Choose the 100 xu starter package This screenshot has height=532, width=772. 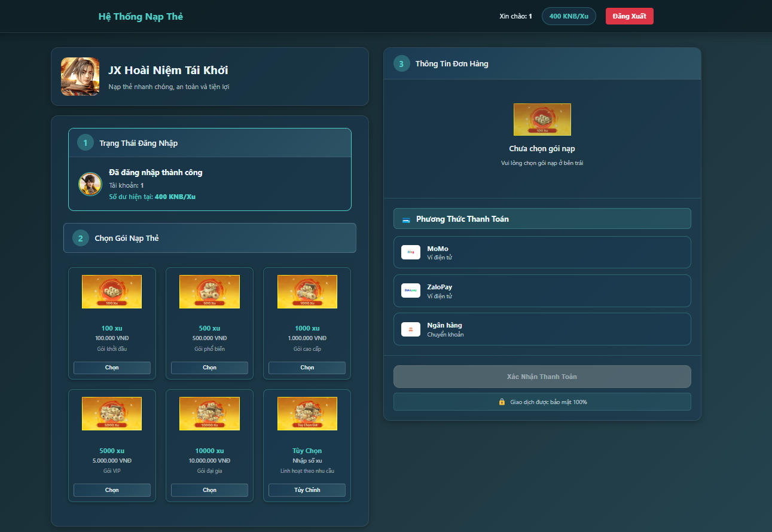112,368
